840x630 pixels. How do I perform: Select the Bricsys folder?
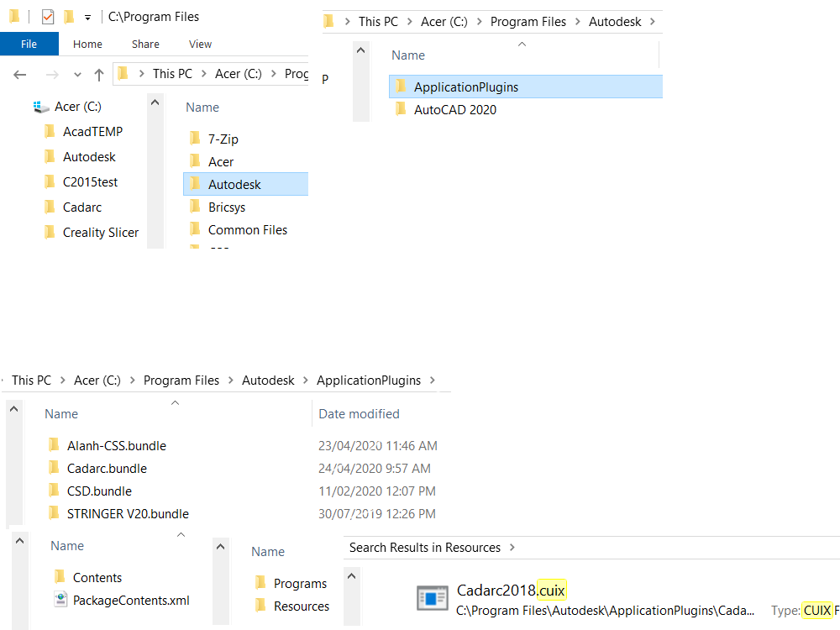tap(227, 207)
